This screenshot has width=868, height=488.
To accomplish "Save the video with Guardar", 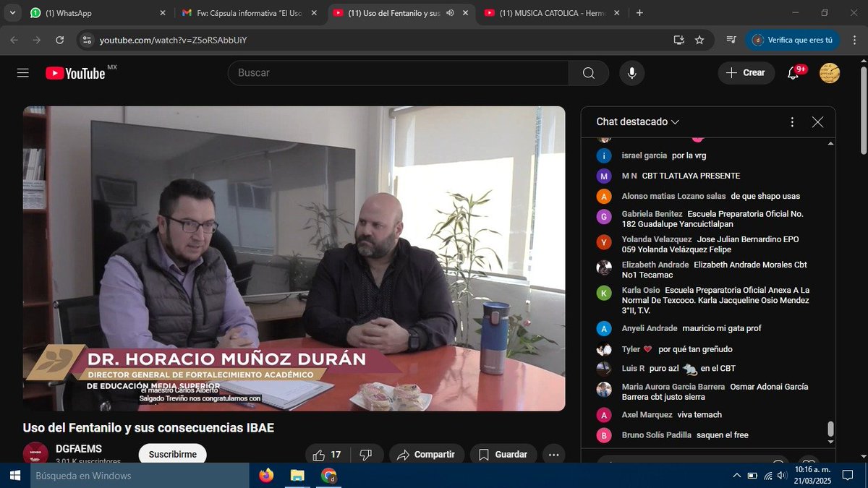I will pos(503,455).
